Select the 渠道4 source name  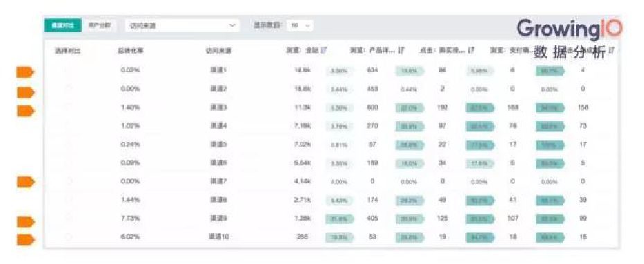pyautogui.click(x=219, y=126)
